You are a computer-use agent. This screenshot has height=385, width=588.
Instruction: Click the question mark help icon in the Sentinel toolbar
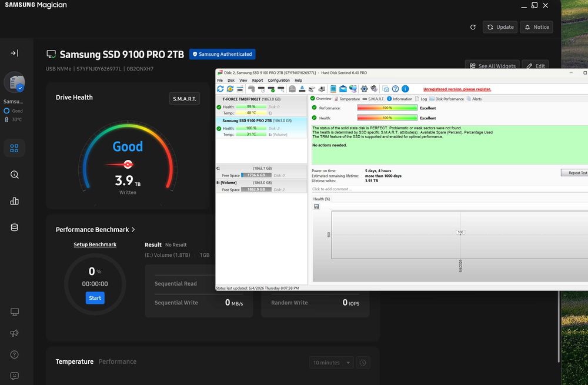click(395, 89)
